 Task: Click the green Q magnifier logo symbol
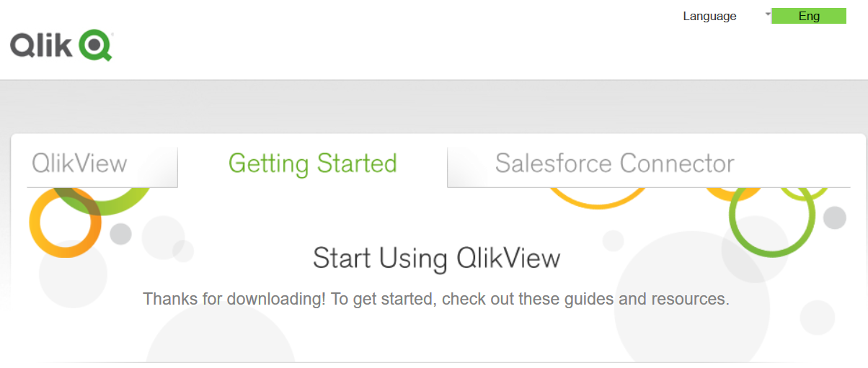[95, 45]
